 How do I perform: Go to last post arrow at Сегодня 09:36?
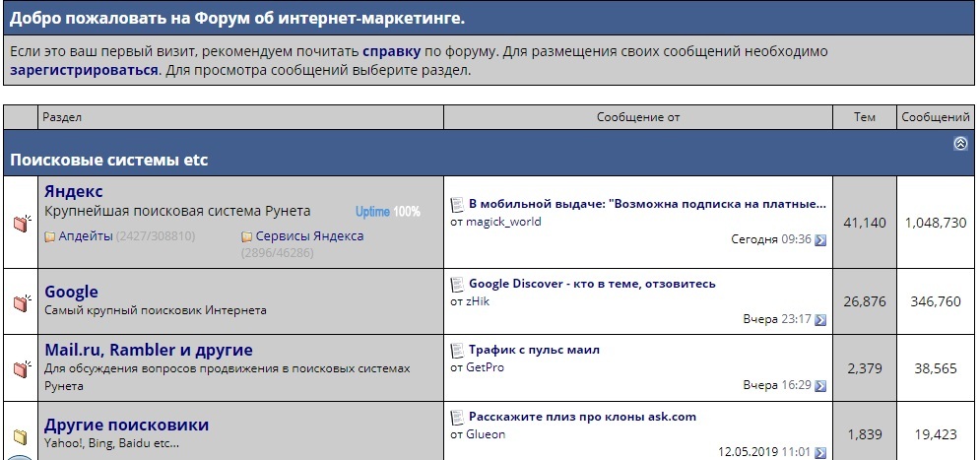click(820, 240)
